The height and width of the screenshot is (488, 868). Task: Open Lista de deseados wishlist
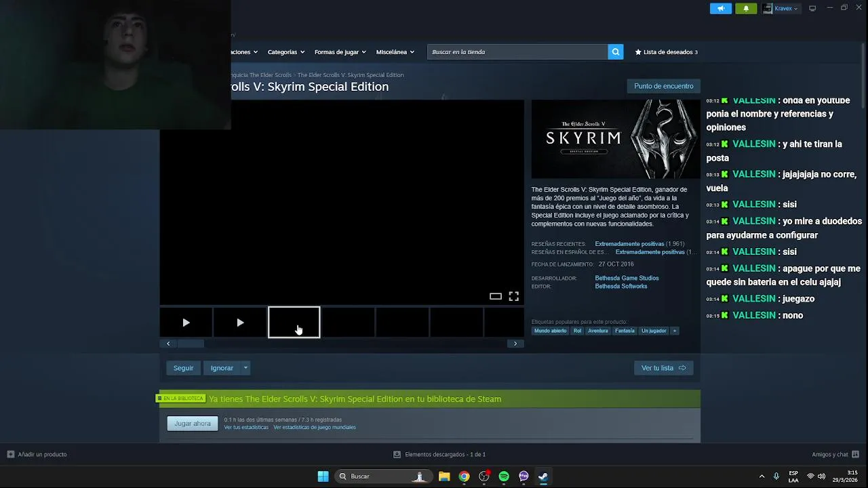pyautogui.click(x=666, y=52)
